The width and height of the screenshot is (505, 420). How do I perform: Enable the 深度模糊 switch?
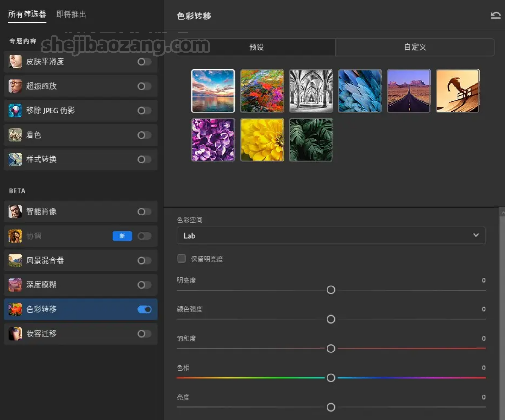tap(145, 285)
